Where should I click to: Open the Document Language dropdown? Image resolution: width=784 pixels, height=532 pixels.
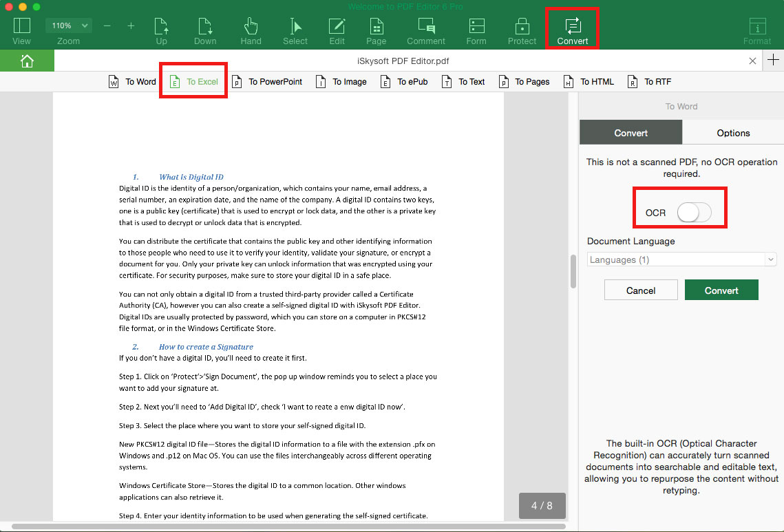681,259
